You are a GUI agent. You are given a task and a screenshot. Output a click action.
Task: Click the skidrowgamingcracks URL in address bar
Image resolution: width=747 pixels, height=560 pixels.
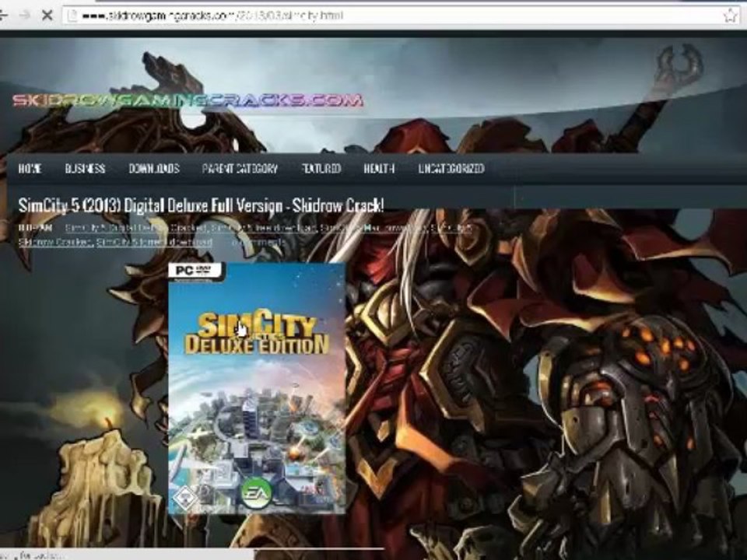click(x=212, y=16)
